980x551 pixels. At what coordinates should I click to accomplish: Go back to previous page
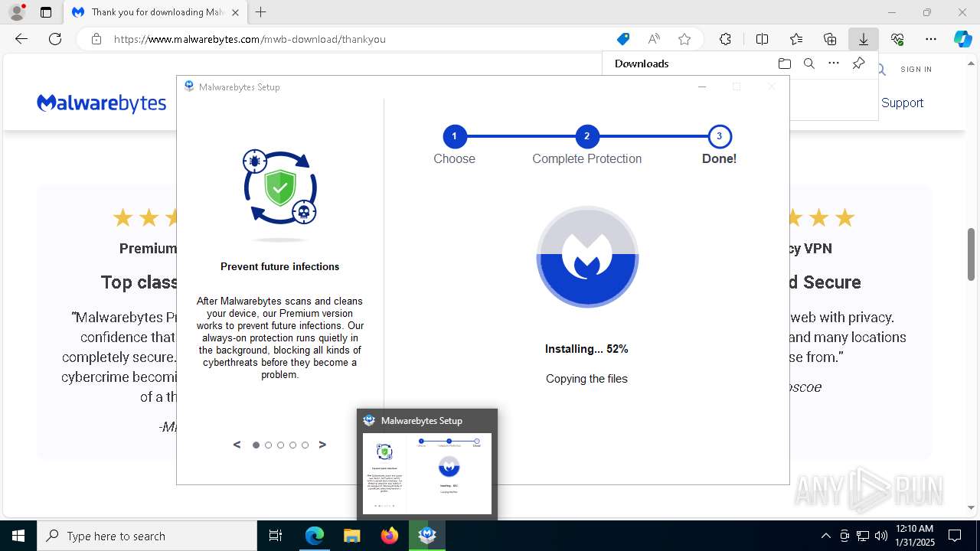tap(21, 39)
